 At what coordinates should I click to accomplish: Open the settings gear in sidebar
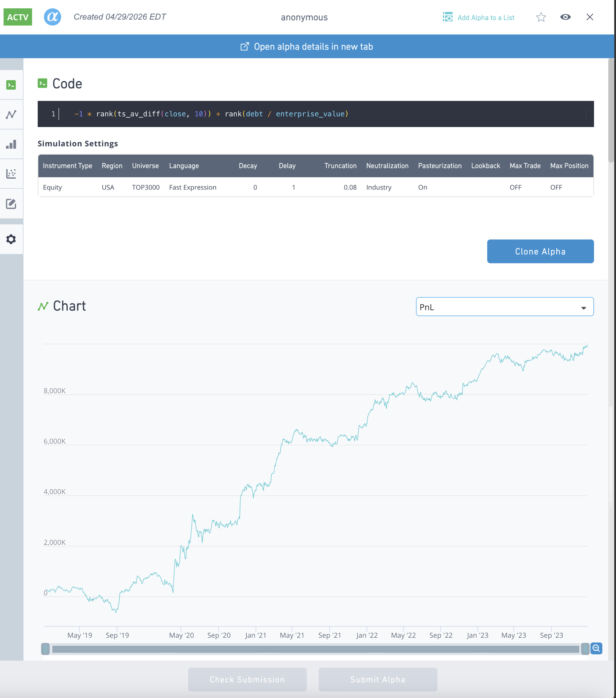[12, 239]
